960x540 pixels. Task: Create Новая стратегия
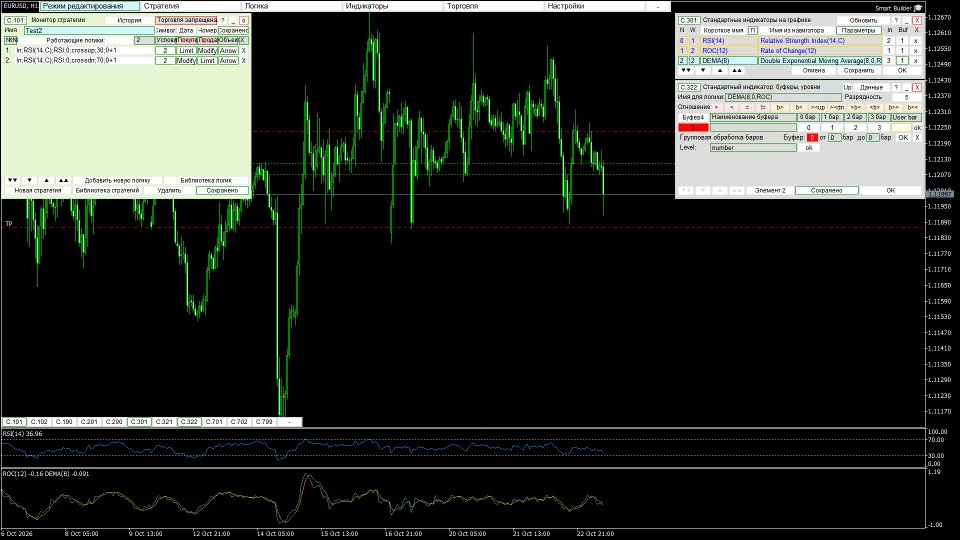click(x=38, y=190)
